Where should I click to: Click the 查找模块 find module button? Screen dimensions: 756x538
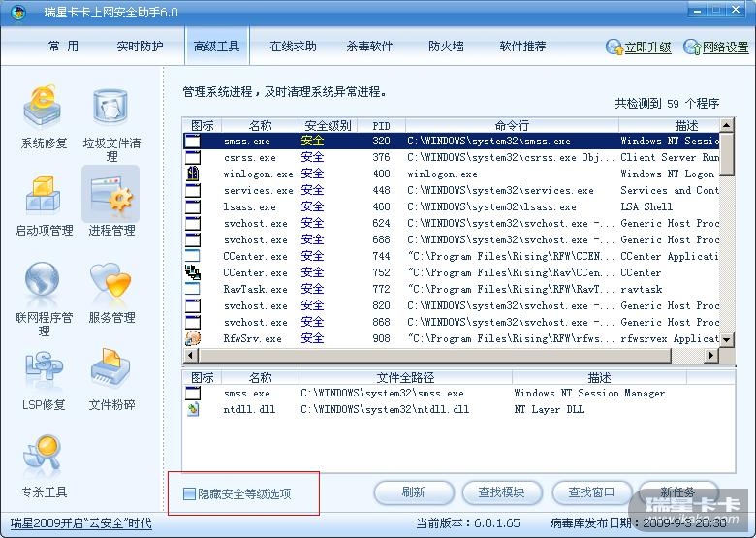501,492
